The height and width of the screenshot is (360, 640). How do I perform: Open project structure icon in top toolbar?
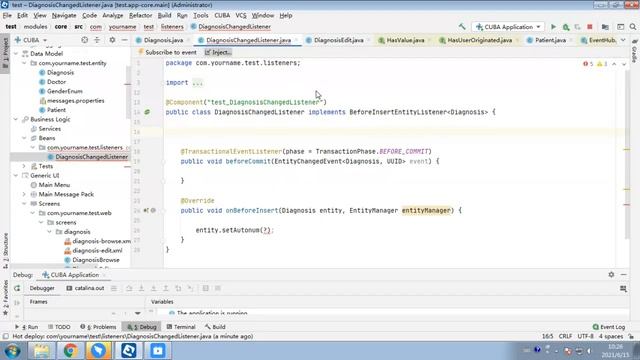pyautogui.click(x=605, y=27)
